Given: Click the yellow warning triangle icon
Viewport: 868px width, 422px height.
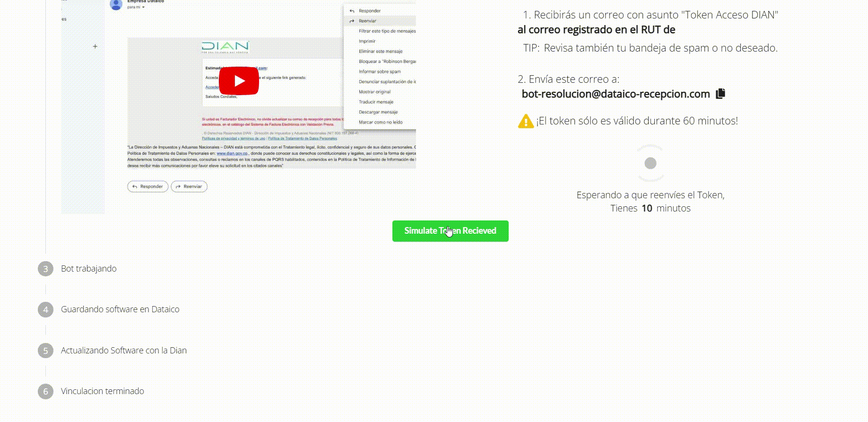Looking at the screenshot, I should tap(526, 121).
